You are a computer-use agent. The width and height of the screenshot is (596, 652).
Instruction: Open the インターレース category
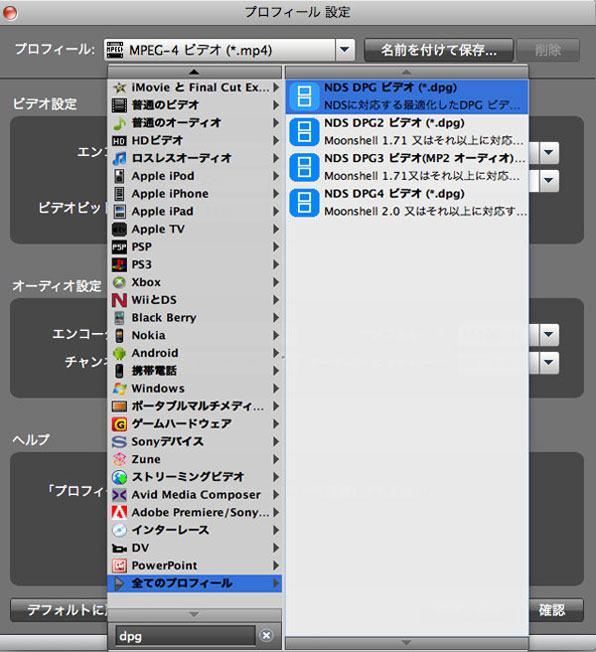click(195, 530)
